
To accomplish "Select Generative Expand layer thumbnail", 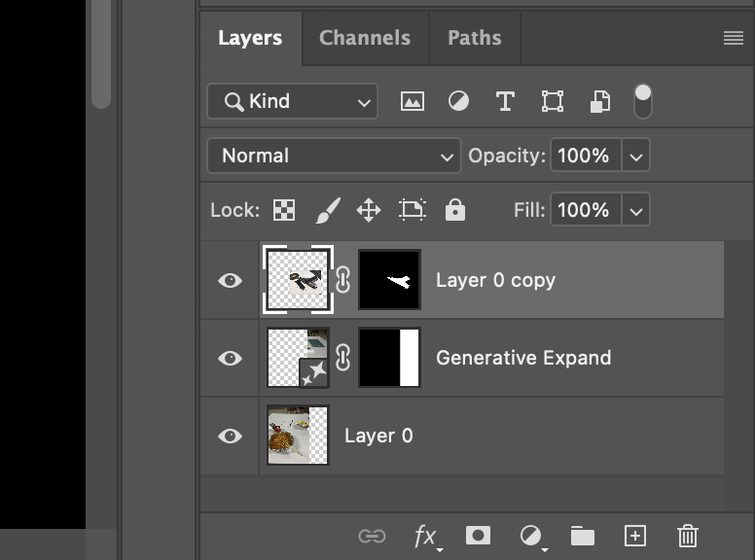I will click(298, 358).
